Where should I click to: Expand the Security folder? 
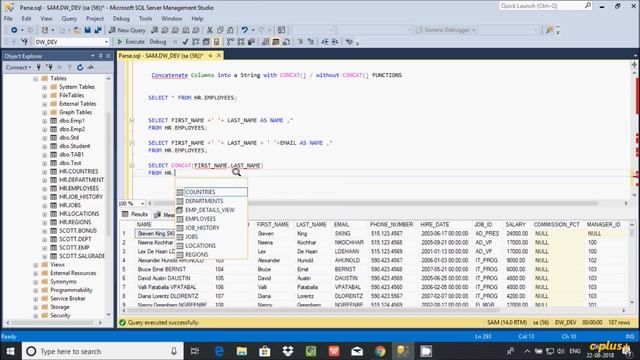[x=36, y=316]
